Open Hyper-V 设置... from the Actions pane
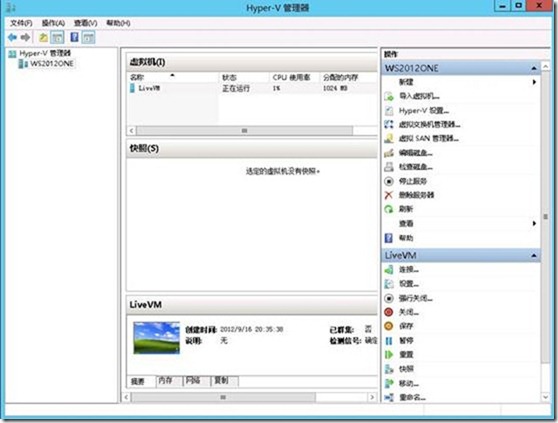The width and height of the screenshot is (558, 423). click(423, 110)
